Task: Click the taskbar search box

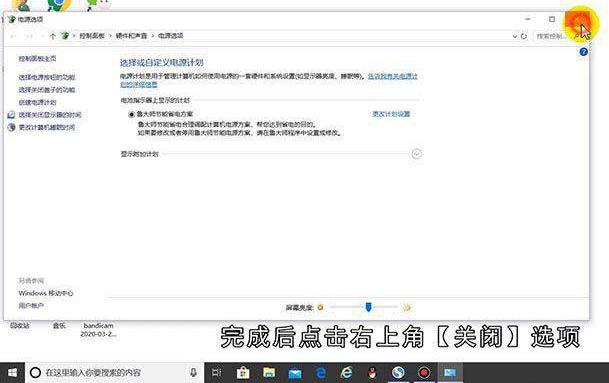Action: [x=115, y=373]
